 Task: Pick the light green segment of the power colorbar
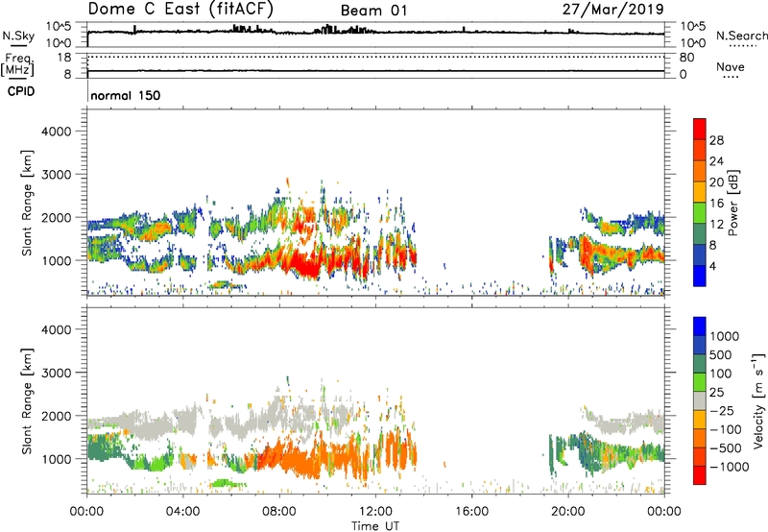(x=700, y=213)
